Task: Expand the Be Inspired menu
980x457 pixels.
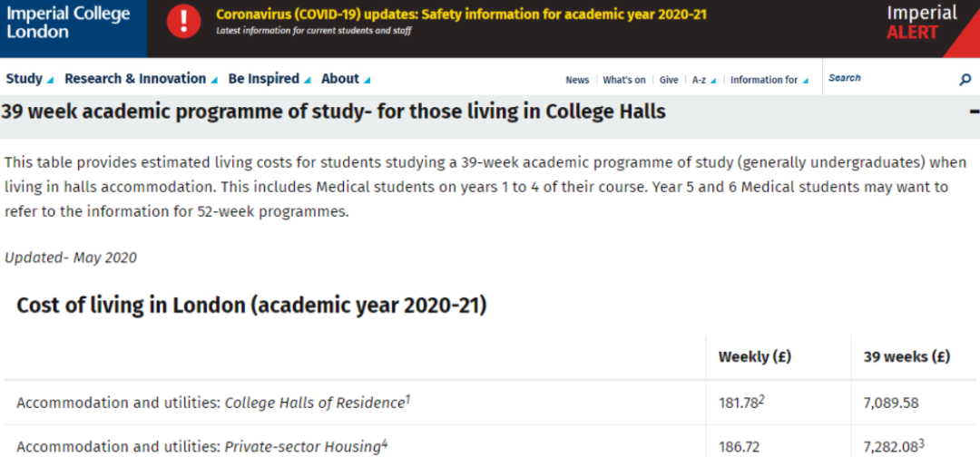Action: point(269,79)
